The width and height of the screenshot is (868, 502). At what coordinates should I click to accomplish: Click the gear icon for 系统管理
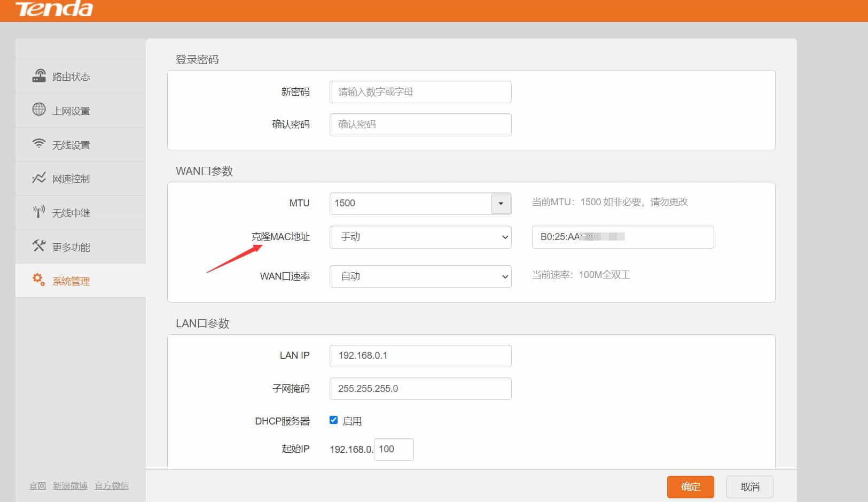(39, 280)
